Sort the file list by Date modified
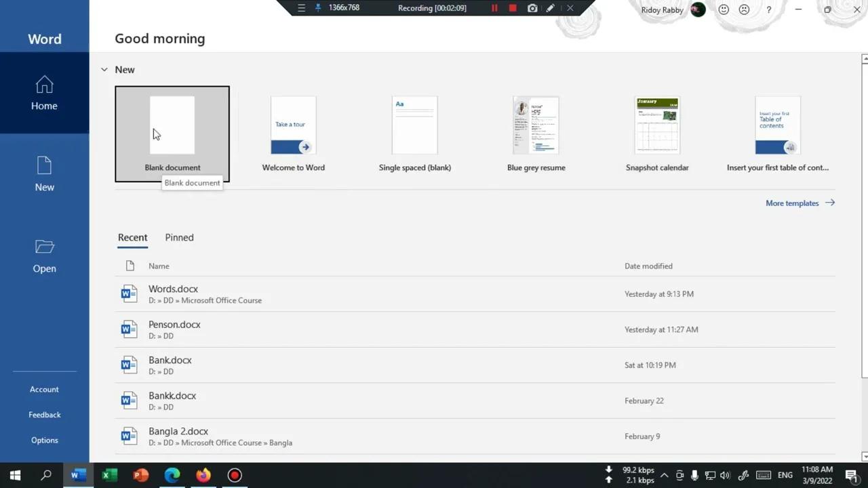Viewport: 868px width, 488px height. 648,266
